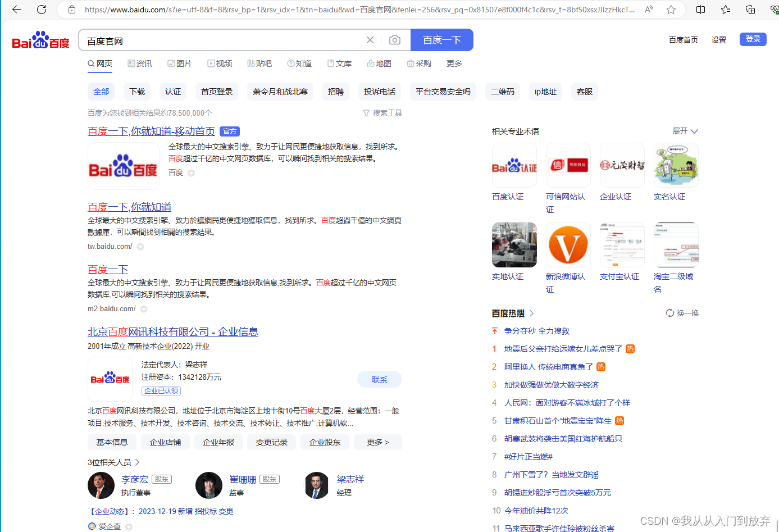Open the 企业年报 company tab
This screenshot has width=779, height=532.
coord(218,442)
